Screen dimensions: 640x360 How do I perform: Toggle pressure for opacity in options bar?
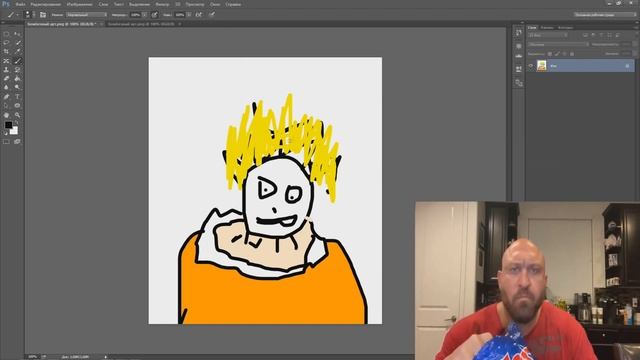[155, 15]
